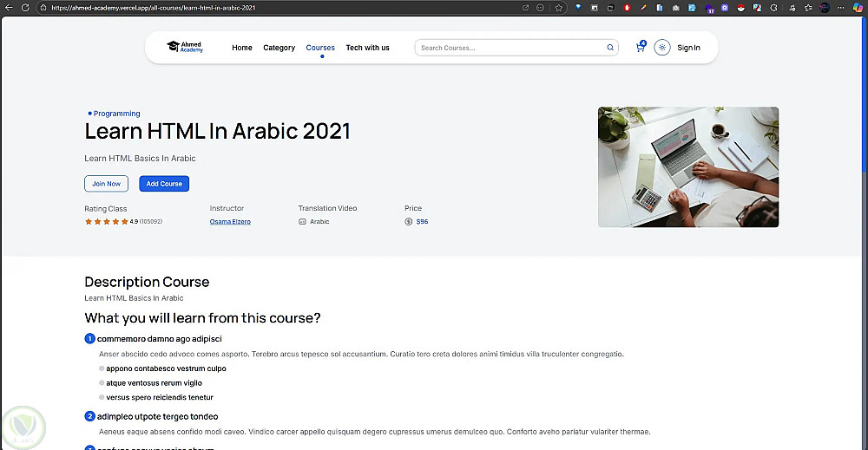
Task: Click the browser back arrow
Action: click(x=9, y=8)
